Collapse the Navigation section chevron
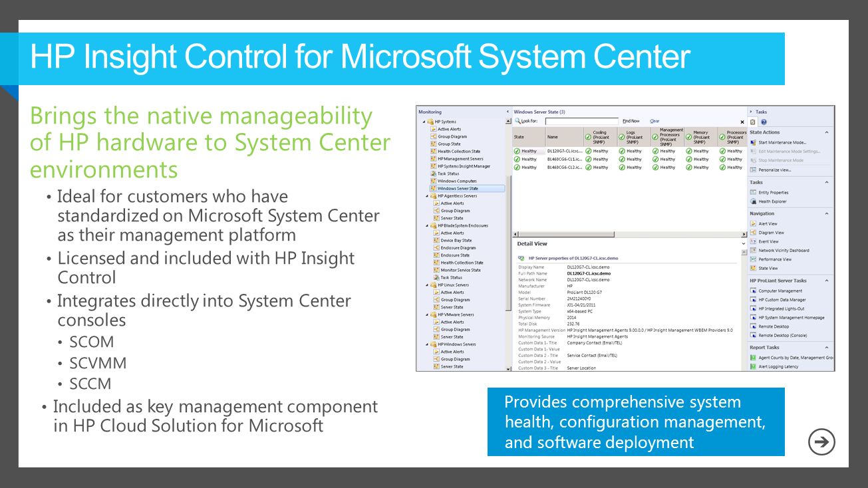Viewport: 868px width, 488px height. click(827, 213)
